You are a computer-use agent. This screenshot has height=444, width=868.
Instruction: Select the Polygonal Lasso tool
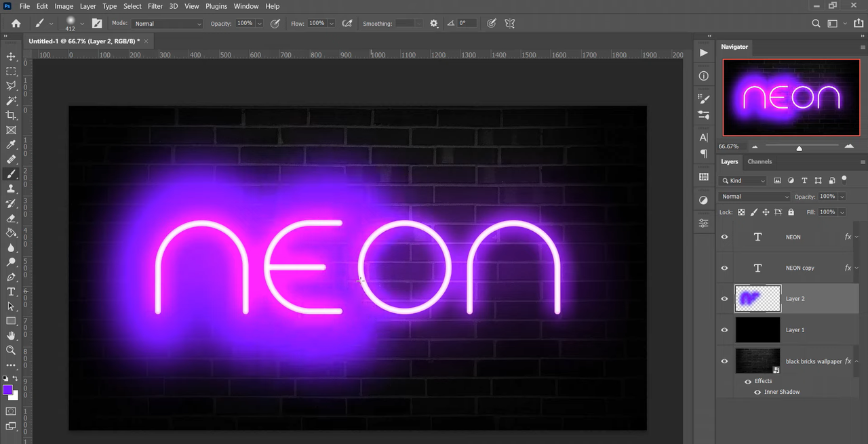pos(11,86)
